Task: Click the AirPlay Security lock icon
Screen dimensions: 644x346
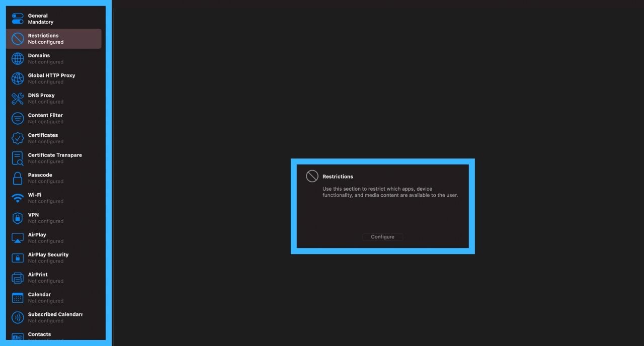Action: [x=18, y=258]
